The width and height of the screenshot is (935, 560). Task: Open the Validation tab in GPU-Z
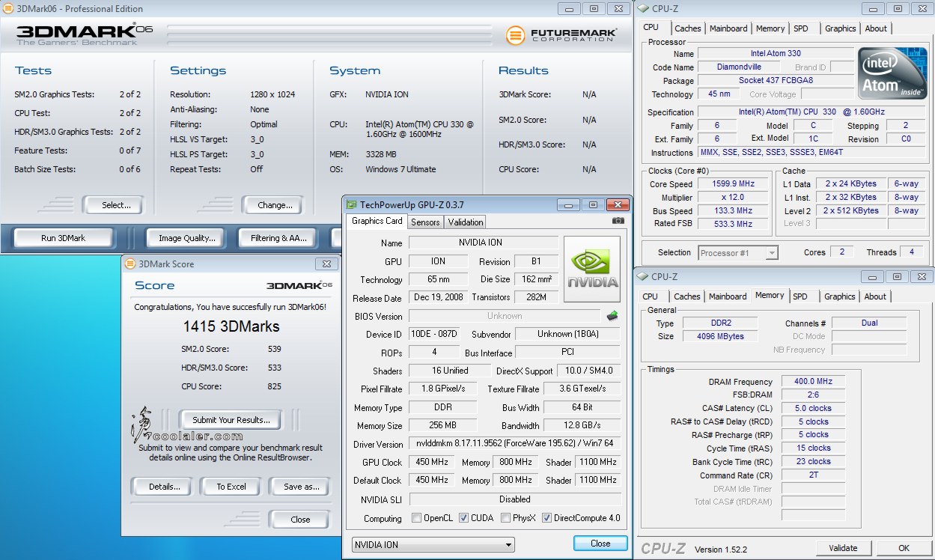pyautogui.click(x=466, y=222)
